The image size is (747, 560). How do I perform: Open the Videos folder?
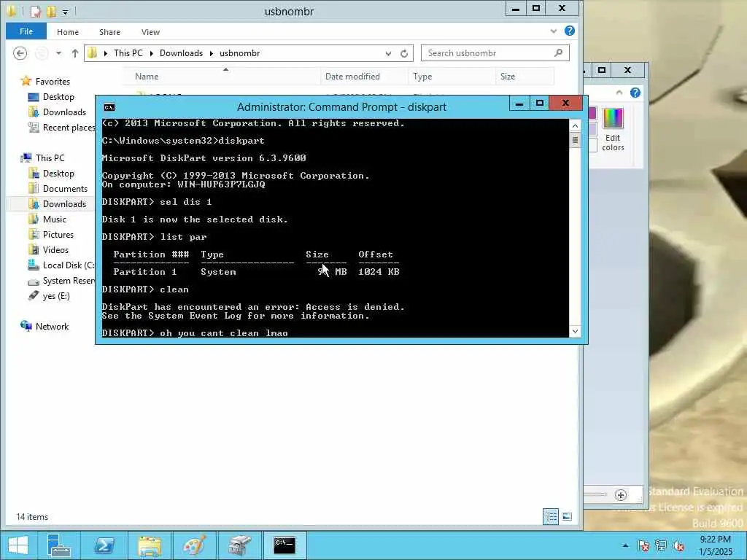click(x=55, y=249)
